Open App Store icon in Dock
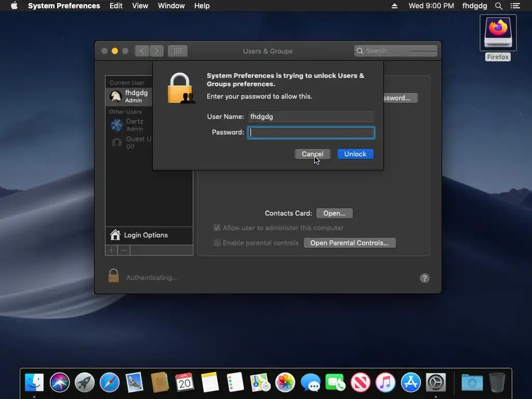 tap(410, 382)
